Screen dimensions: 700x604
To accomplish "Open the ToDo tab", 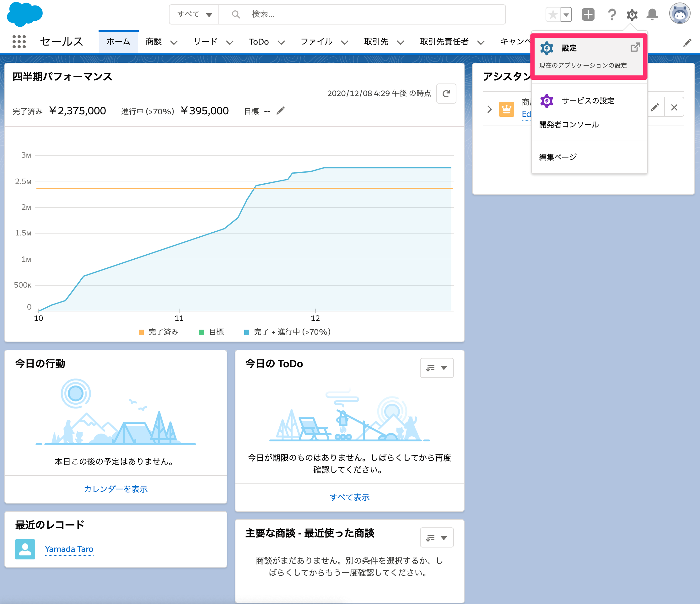I will point(259,41).
